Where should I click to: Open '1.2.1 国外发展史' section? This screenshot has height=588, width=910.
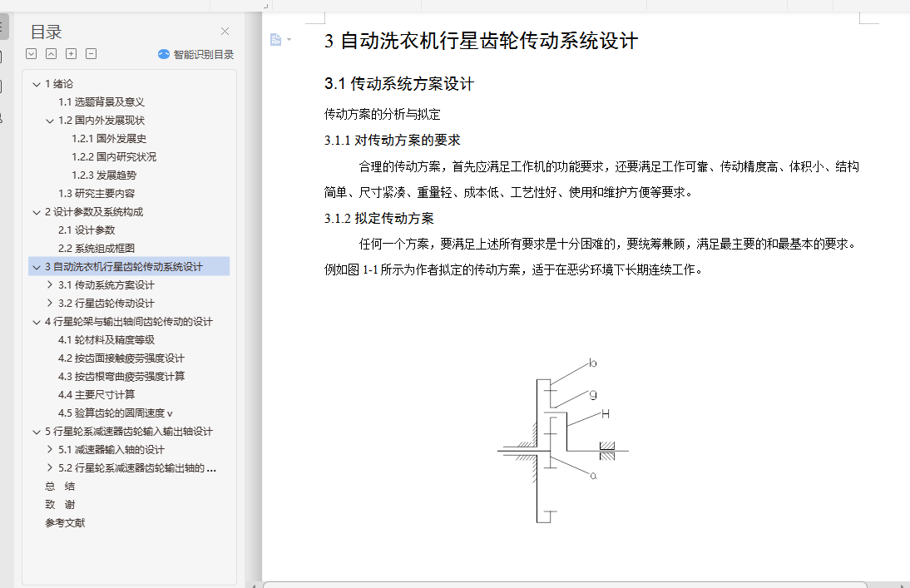[x=108, y=139]
